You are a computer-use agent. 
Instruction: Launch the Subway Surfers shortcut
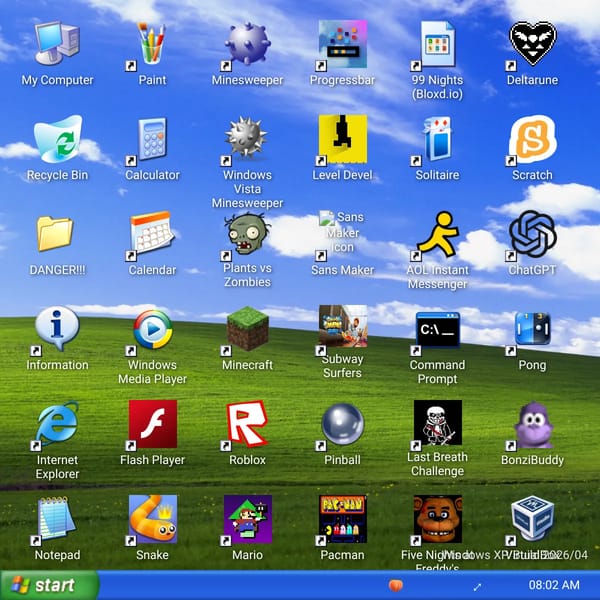pos(342,326)
